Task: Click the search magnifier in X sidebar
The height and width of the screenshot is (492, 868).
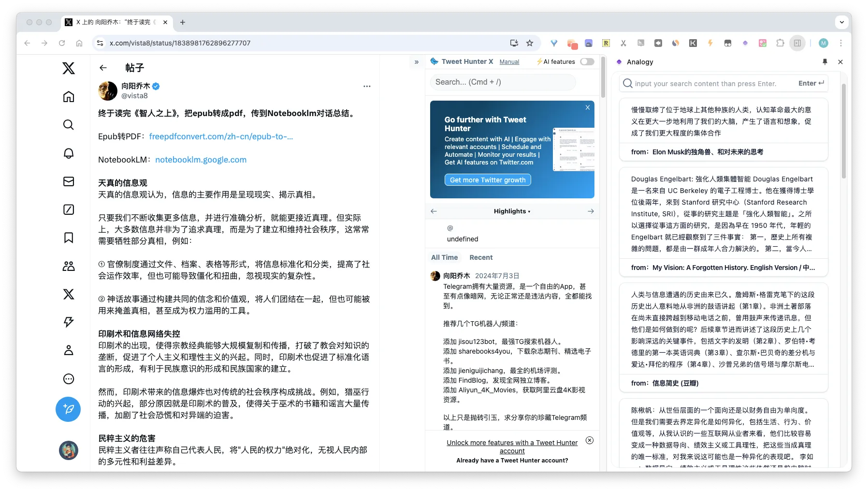Action: (69, 125)
